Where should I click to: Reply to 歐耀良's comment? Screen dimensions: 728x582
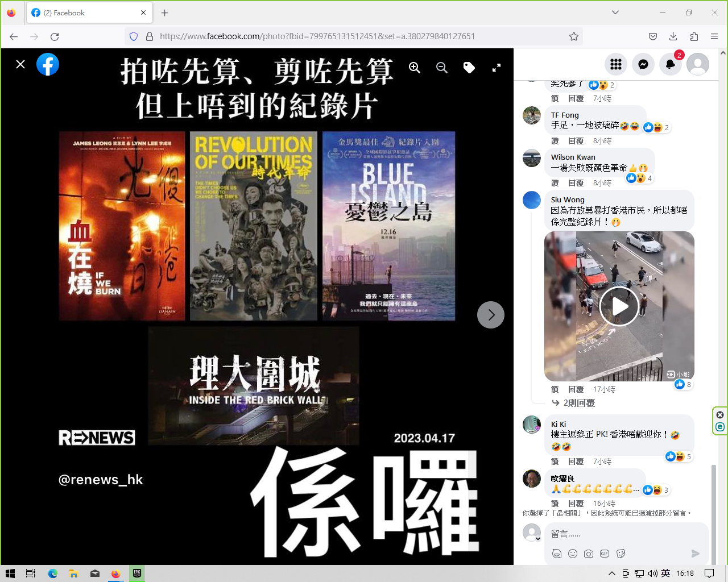tap(576, 504)
